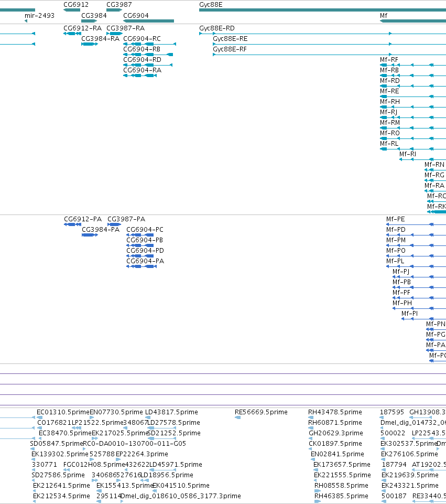Image resolution: width=446 pixels, height=504 pixels.
Task: Select transcript CG3987-RA
Action: [126, 28]
